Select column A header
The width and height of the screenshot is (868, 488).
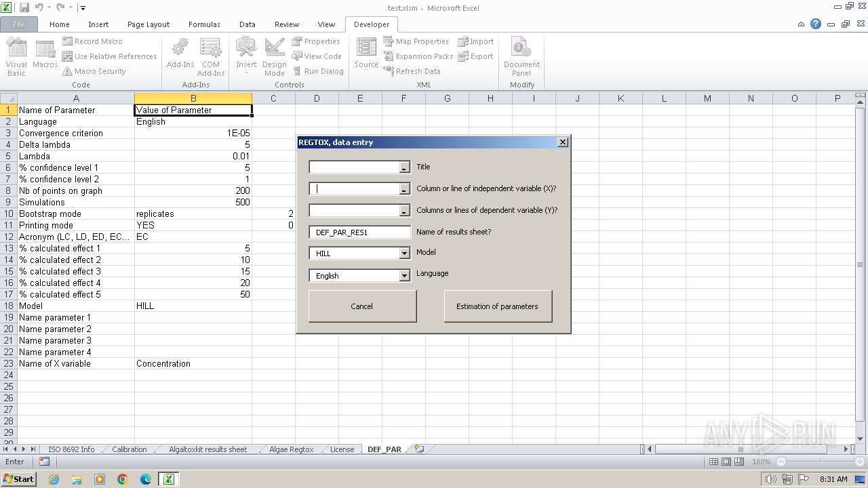point(76,98)
